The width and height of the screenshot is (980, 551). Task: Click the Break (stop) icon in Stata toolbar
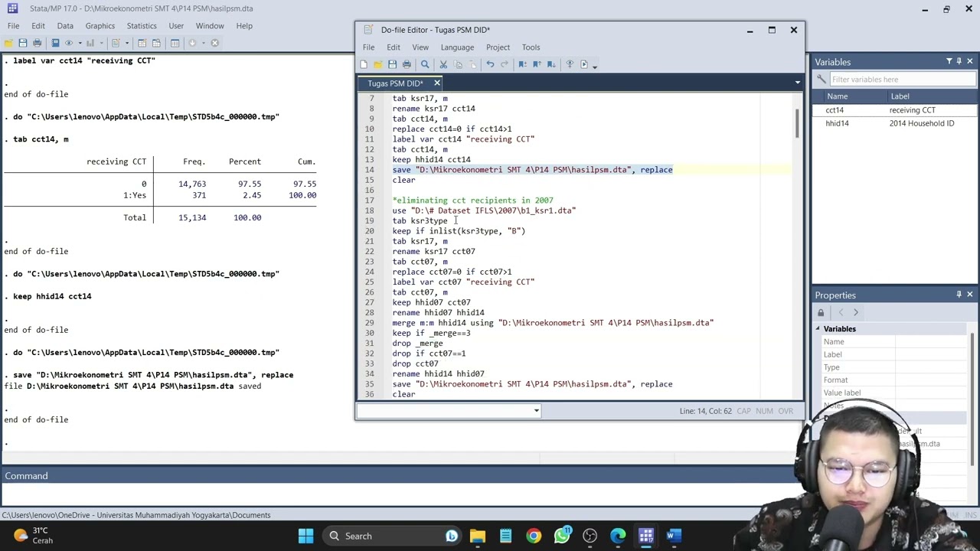214,43
